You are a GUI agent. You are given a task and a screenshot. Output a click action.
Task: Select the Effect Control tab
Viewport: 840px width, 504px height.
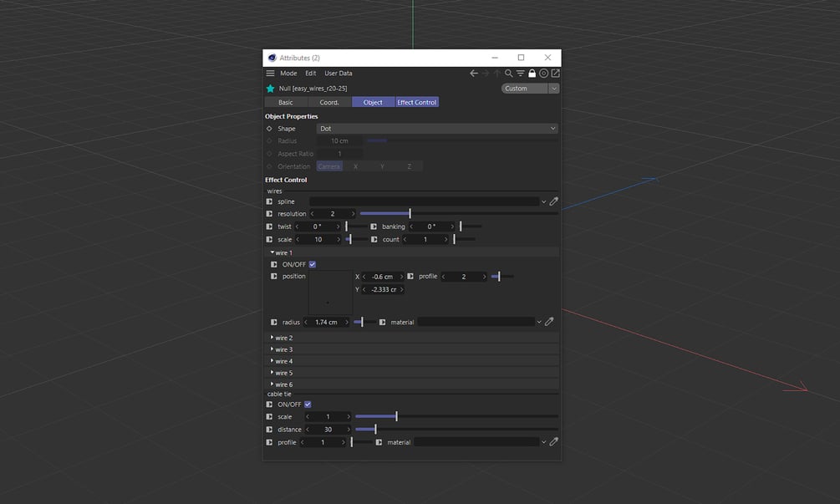(417, 102)
